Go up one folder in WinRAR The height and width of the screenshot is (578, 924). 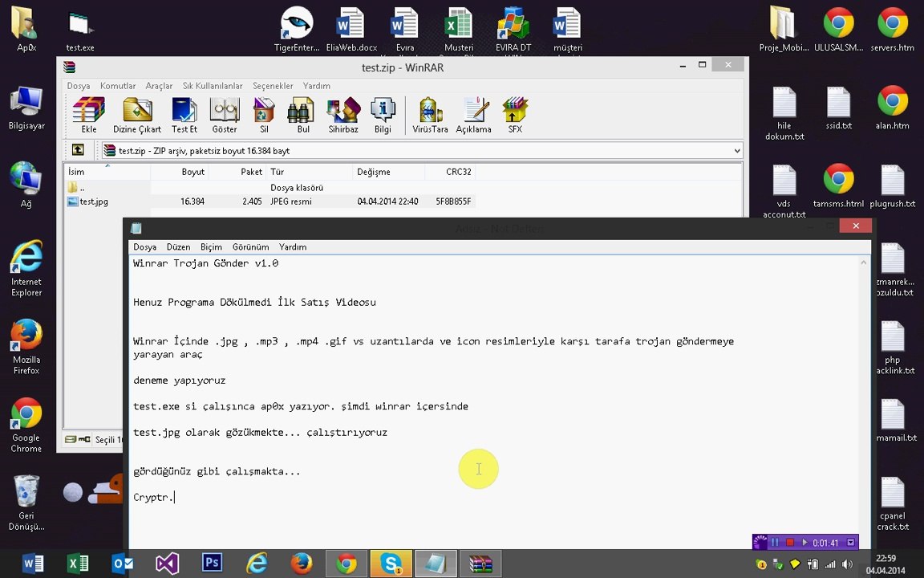click(78, 150)
